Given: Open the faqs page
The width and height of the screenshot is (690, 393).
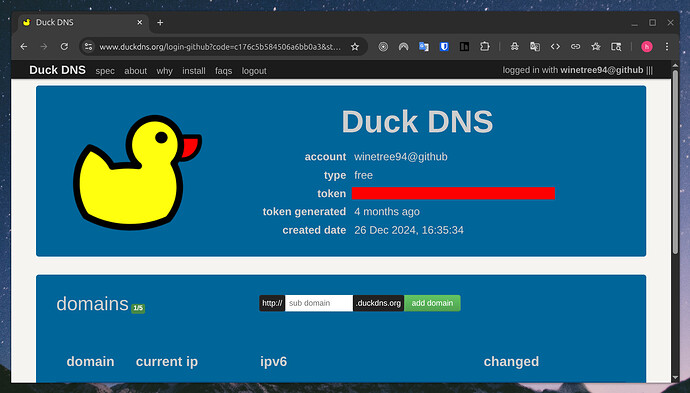Looking at the screenshot, I should coord(223,71).
